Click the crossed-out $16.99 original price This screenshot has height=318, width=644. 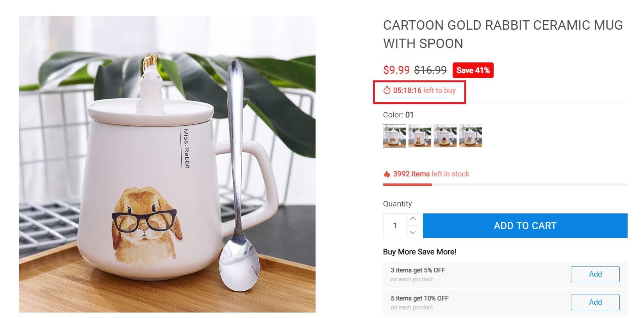[430, 70]
